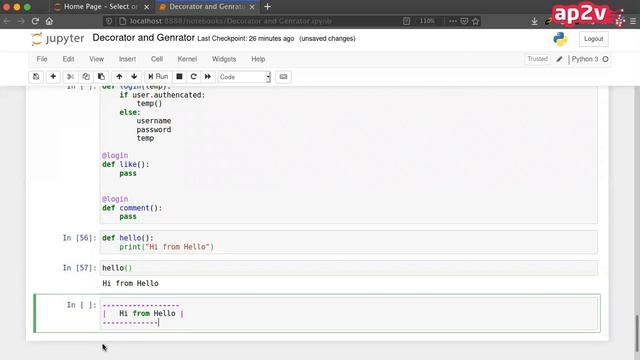640x360 pixels.
Task: Click the def hello() code cell
Action: click(349, 242)
